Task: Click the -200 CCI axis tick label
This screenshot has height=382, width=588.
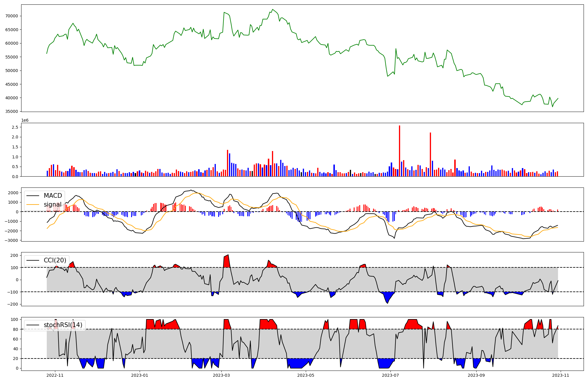Action: point(13,304)
